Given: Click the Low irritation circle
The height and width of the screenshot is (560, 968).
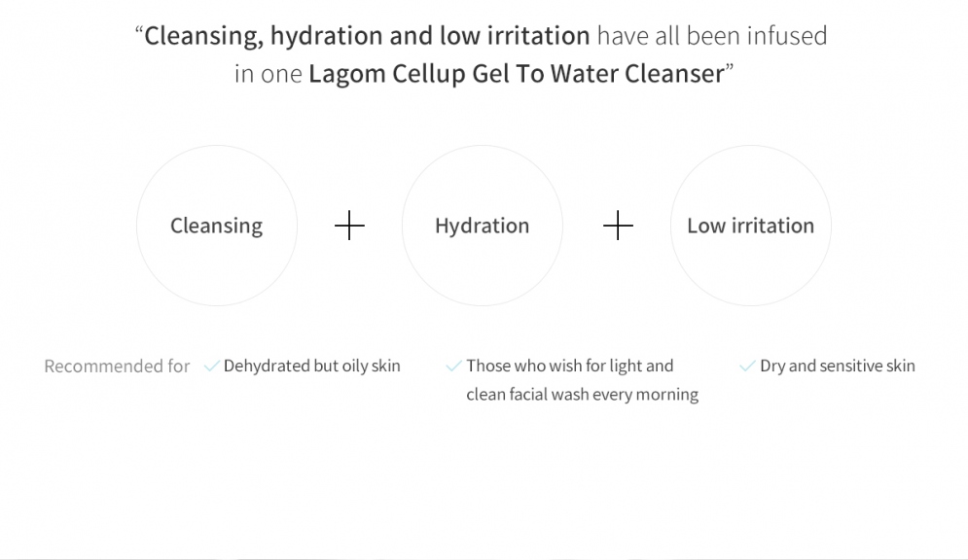Looking at the screenshot, I should [x=751, y=226].
